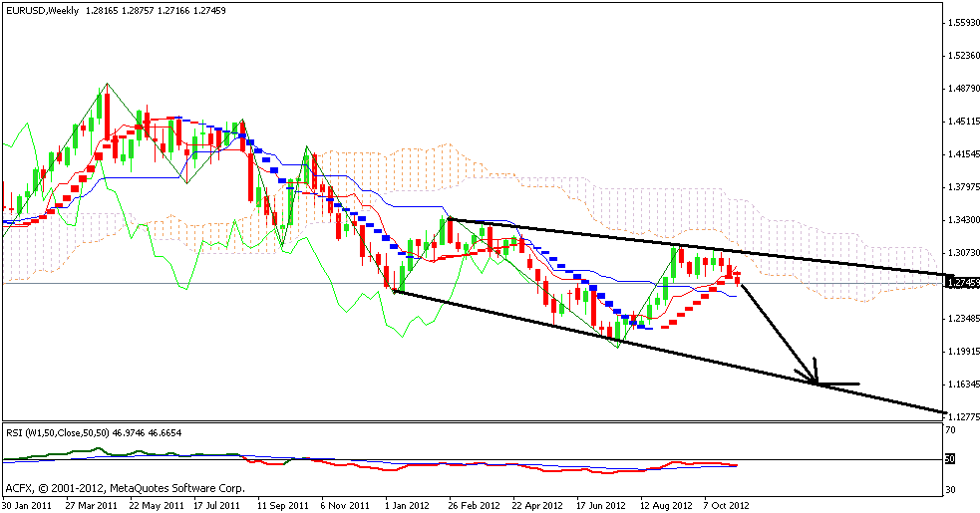This screenshot has width=980, height=513.
Task: Click the 1.37975 price axis label
Action: coord(963,187)
